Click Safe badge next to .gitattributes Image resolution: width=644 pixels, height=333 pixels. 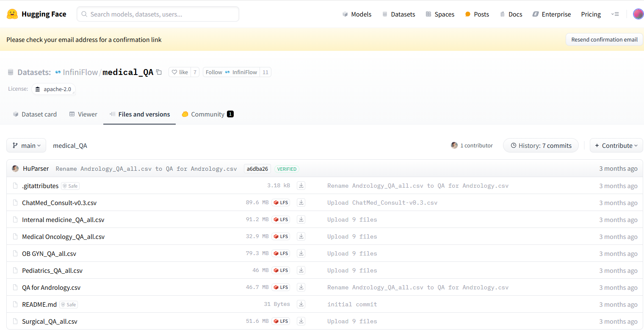[x=70, y=186]
